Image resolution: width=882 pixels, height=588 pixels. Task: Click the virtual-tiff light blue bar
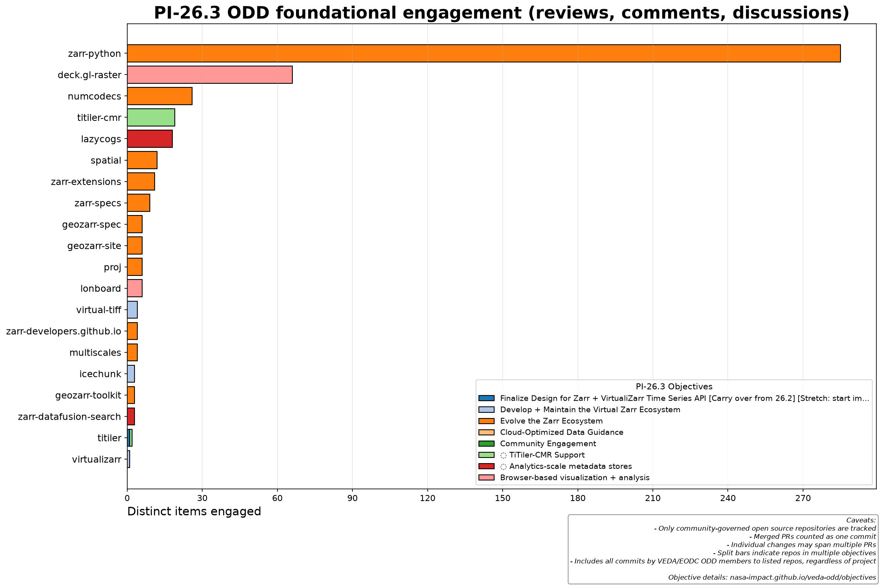click(132, 310)
